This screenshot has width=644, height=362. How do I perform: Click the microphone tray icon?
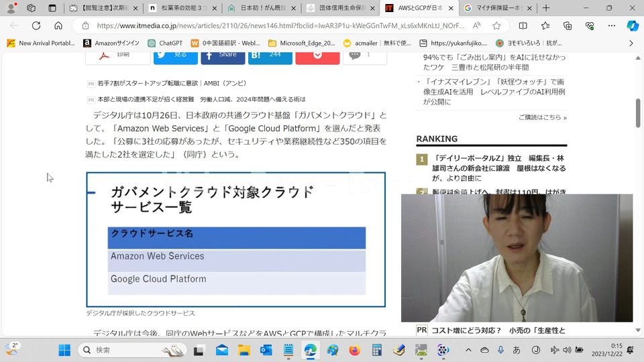pyautogui.click(x=500, y=350)
